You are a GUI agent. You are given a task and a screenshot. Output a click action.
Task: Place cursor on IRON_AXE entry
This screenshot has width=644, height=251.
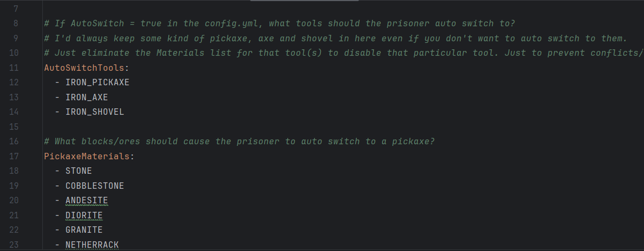tap(87, 98)
